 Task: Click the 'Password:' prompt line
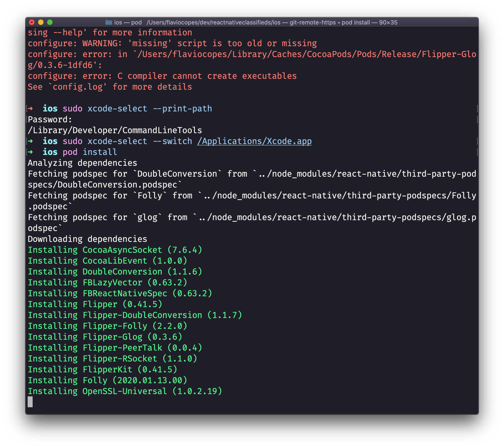[x=50, y=120]
